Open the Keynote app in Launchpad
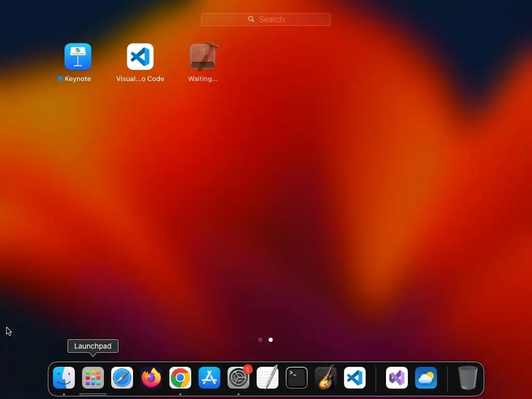Image resolution: width=532 pixels, height=399 pixels. pos(78,56)
